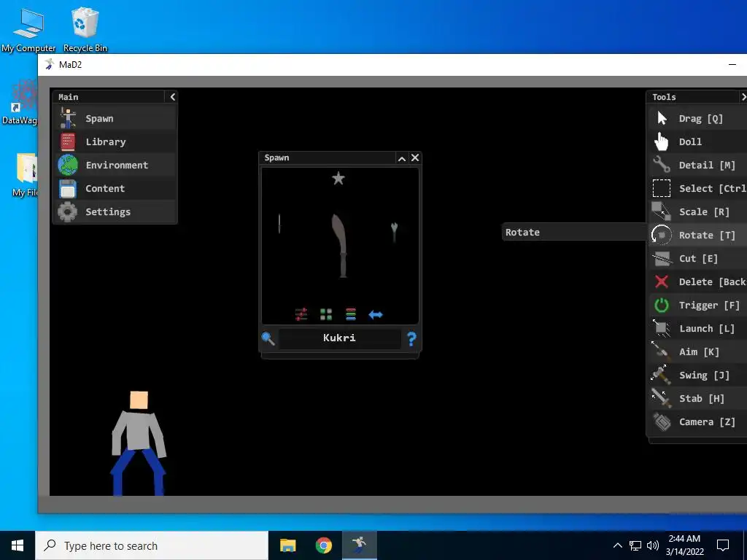Screen dimensions: 747x560
Task: Switch to the green grid view icon
Action: [326, 314]
